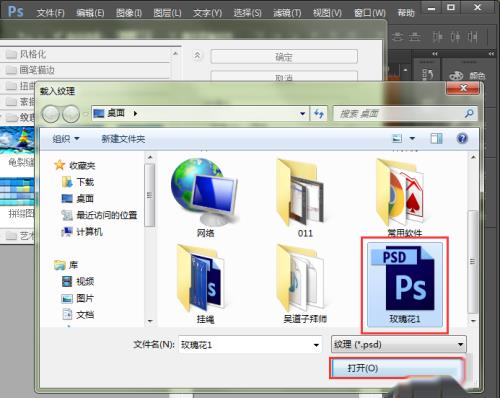The width and height of the screenshot is (500, 398).
Task: Select the 网络 icon
Action: pos(205,197)
